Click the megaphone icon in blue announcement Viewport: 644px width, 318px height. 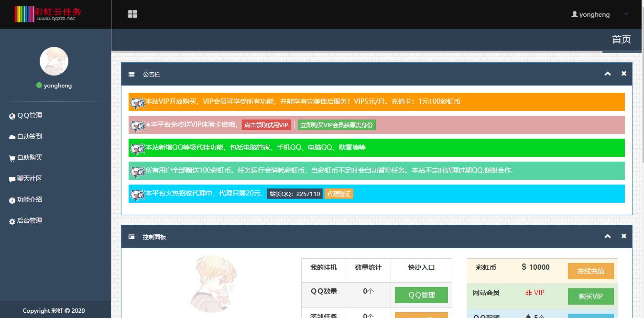click(138, 194)
